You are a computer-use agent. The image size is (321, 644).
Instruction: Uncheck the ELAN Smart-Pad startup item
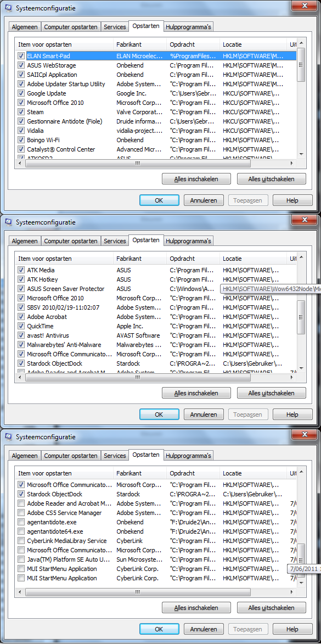coord(21,56)
